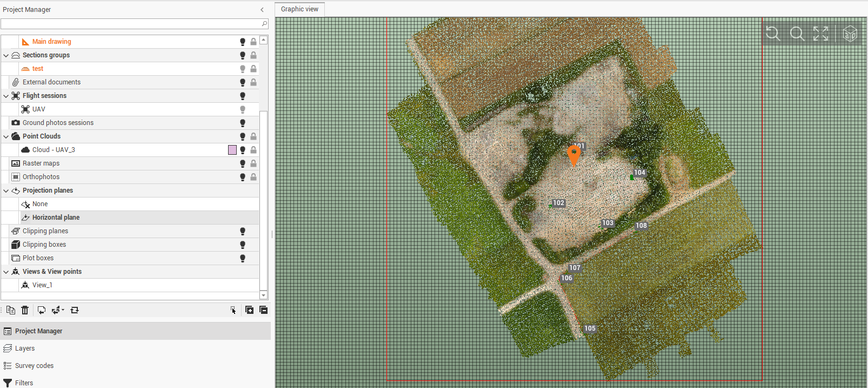Click the previous zoom icon in Graphic view
868x388 pixels.
tap(773, 34)
